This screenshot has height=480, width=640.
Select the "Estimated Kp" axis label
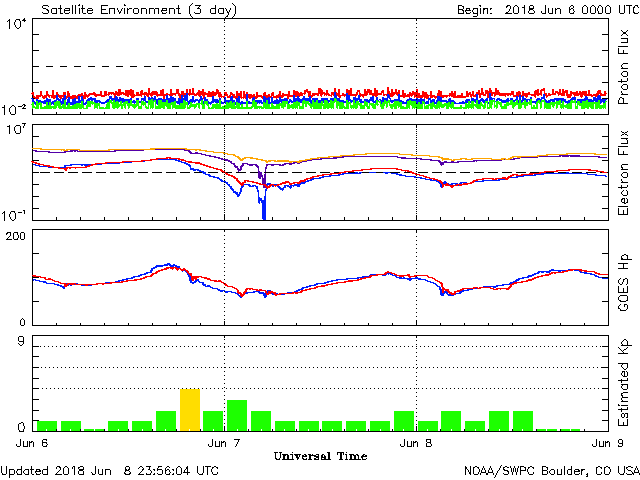(x=623, y=383)
